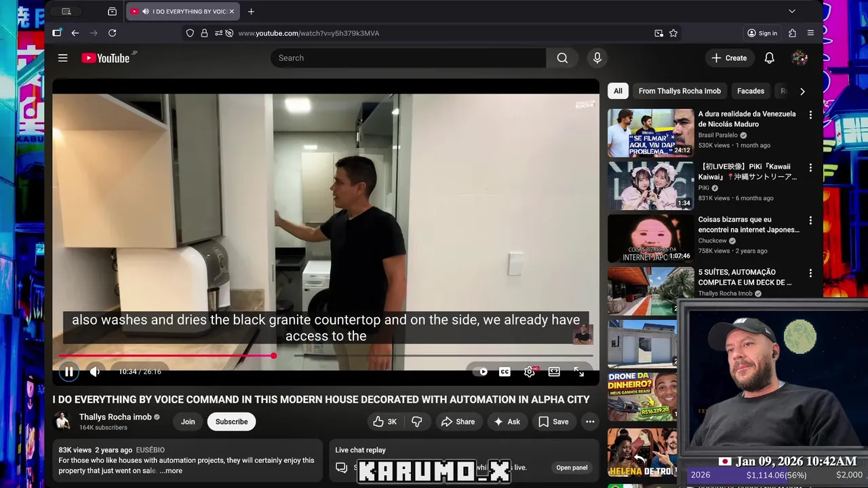The width and height of the screenshot is (868, 488).
Task: Toggle closed captions CC button
Action: [x=505, y=371]
